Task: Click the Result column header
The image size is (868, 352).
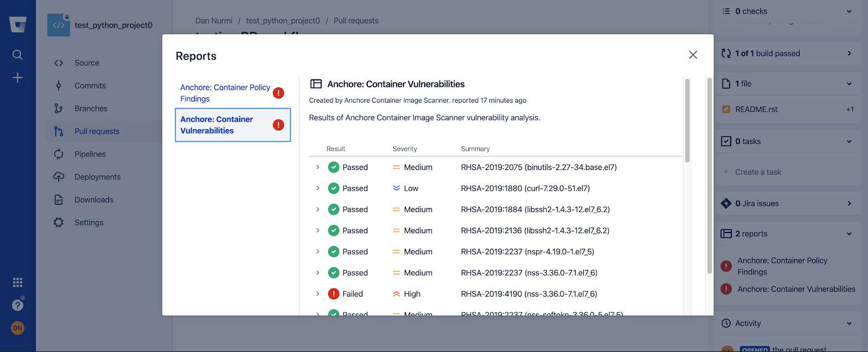Action: (336, 149)
